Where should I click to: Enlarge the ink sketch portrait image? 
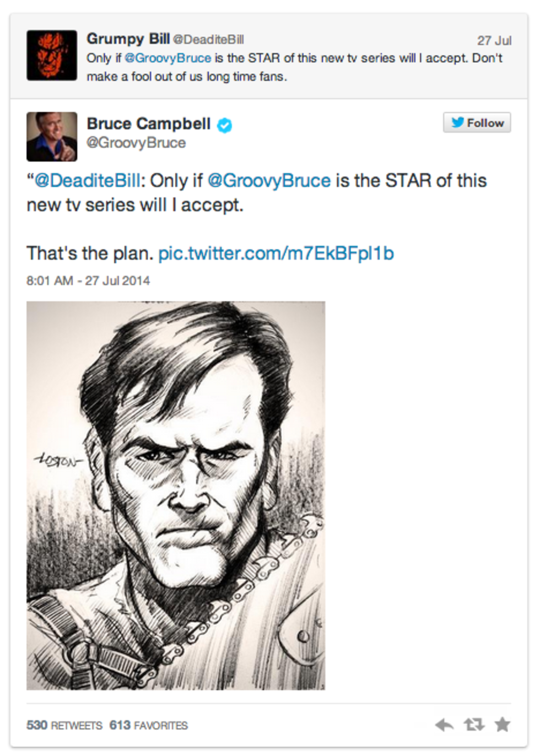tap(176, 495)
